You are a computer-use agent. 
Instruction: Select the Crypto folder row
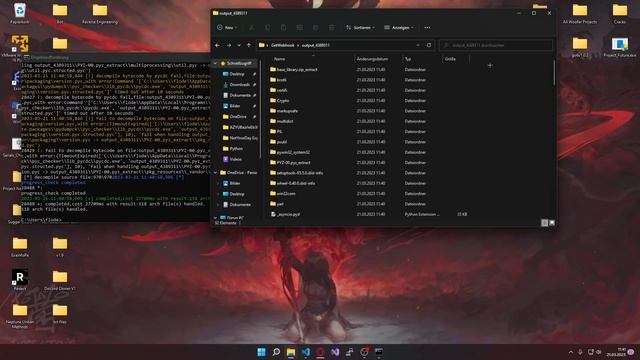283,100
